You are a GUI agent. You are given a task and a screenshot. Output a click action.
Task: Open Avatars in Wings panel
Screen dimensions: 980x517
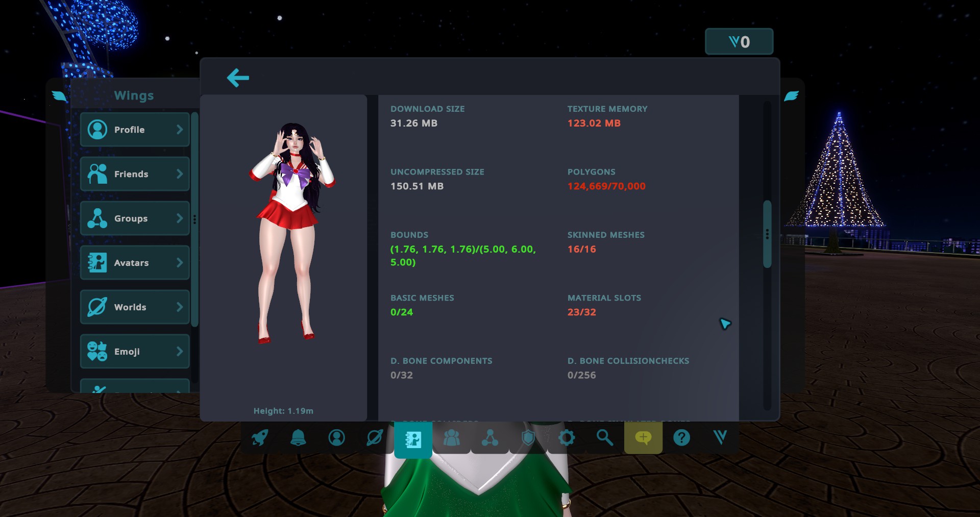click(x=135, y=263)
